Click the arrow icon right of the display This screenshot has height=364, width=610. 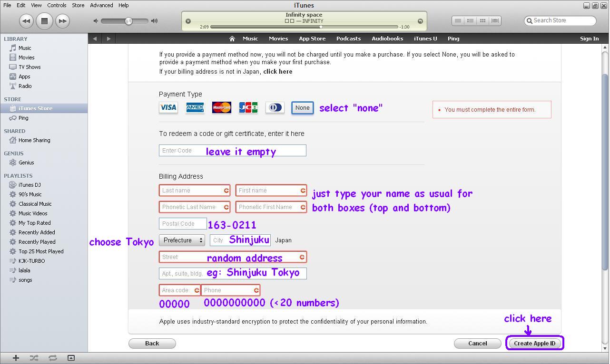pyautogui.click(x=420, y=21)
